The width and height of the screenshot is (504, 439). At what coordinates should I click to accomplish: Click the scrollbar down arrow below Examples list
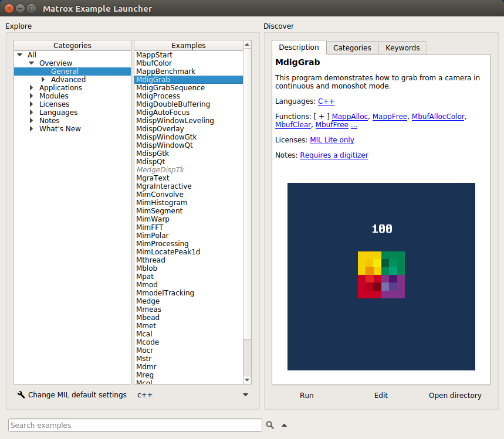(x=247, y=379)
